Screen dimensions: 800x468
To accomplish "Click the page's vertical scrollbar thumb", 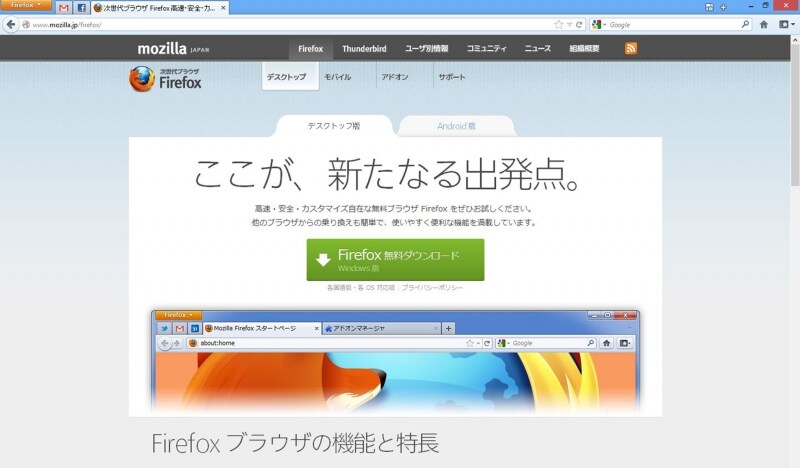I will pos(795,115).
